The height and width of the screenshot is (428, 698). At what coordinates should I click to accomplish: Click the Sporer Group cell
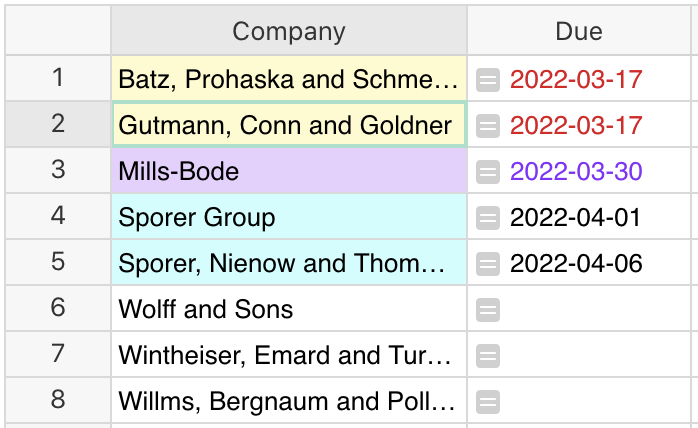pyautogui.click(x=289, y=217)
